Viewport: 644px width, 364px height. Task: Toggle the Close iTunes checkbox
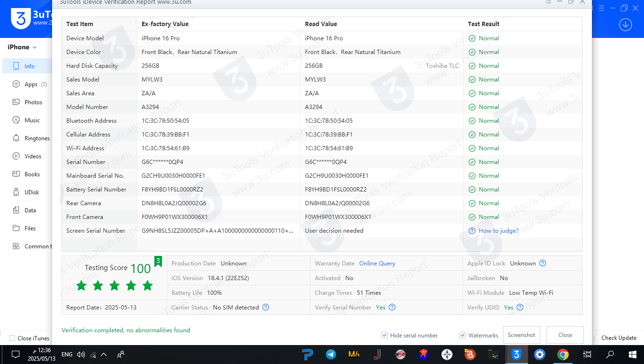[x=12, y=338]
